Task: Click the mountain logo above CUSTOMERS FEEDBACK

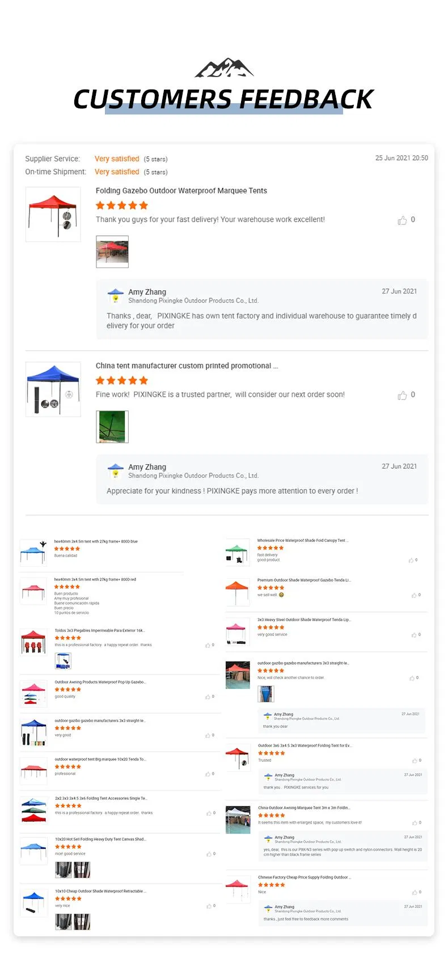Action: (x=224, y=69)
